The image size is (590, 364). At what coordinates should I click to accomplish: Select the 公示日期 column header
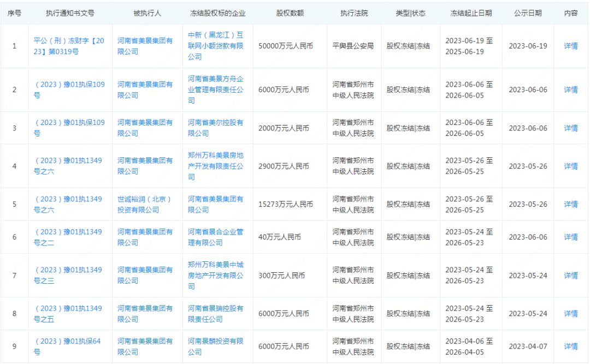[x=528, y=13]
